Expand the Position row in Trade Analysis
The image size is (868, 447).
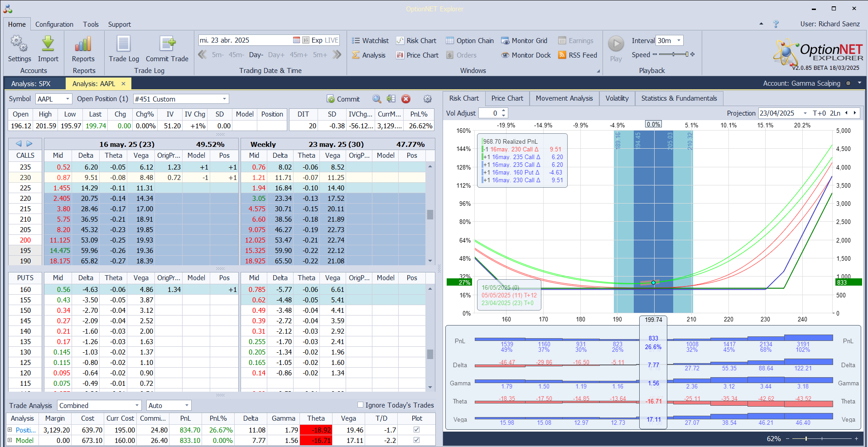click(10, 430)
